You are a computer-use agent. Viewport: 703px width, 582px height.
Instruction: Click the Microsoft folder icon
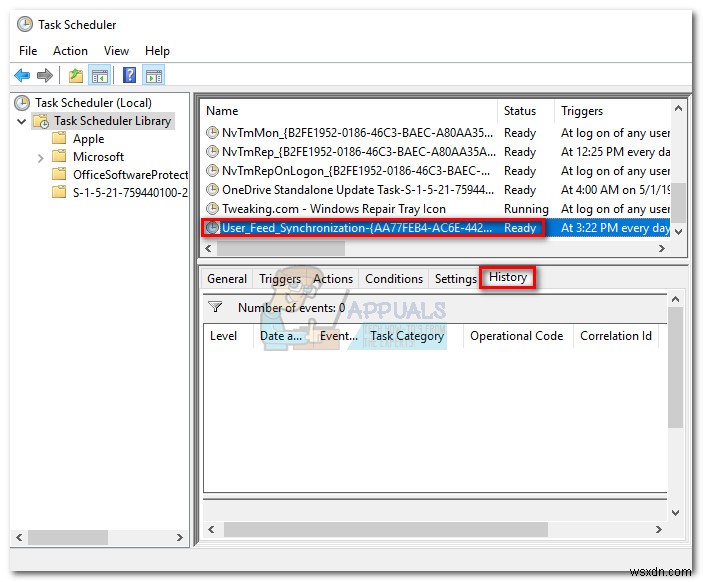click(x=59, y=156)
